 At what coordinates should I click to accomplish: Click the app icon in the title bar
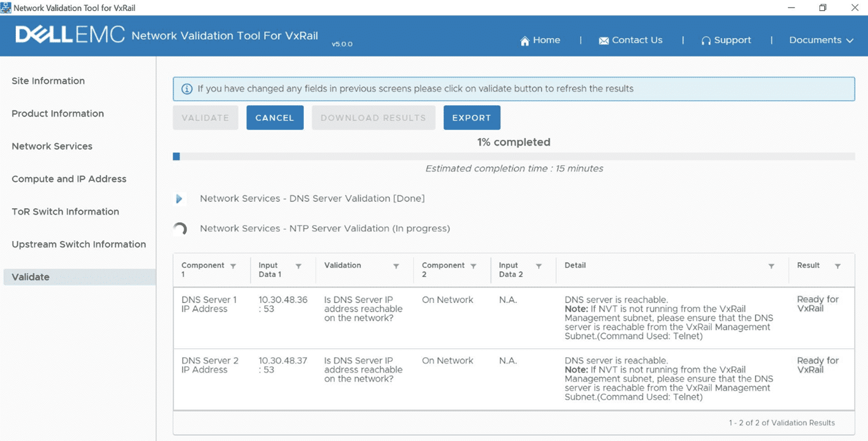pyautogui.click(x=6, y=8)
